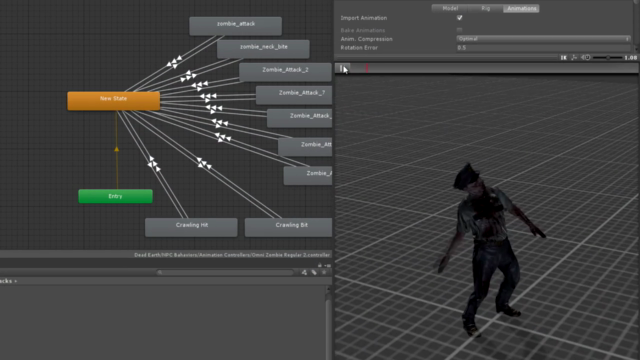Click the transition arrows toward Crawling Bit
640x360 pixels.
click(204, 163)
